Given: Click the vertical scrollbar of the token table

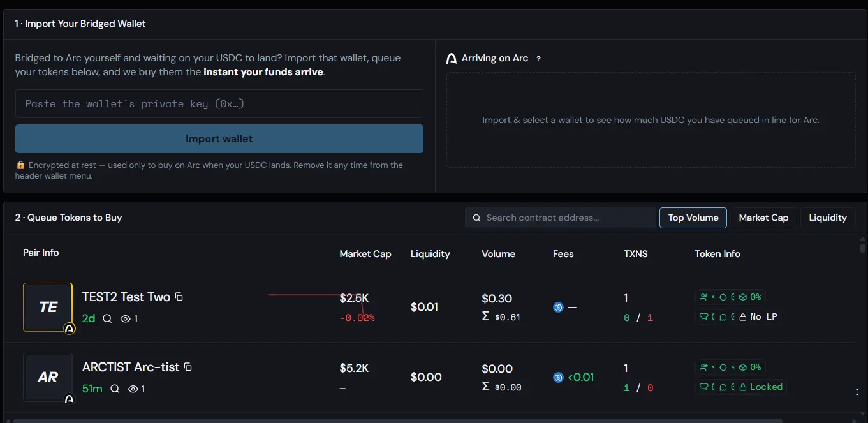Looking at the screenshot, I should 862,248.
